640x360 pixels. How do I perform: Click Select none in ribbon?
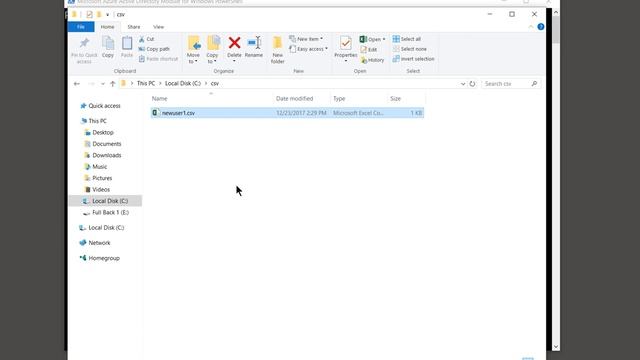(x=410, y=49)
